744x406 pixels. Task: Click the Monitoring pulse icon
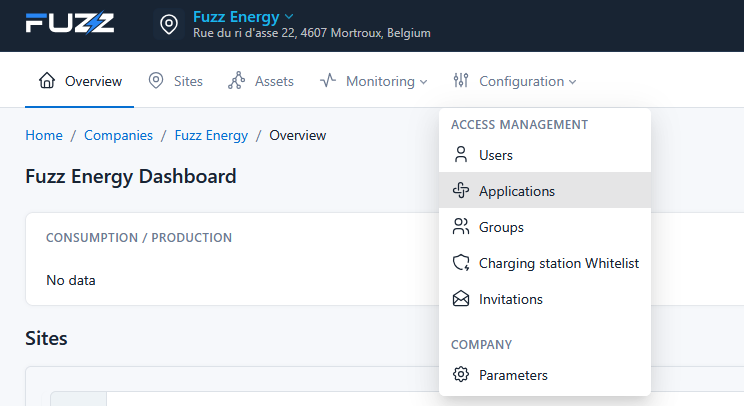point(328,80)
